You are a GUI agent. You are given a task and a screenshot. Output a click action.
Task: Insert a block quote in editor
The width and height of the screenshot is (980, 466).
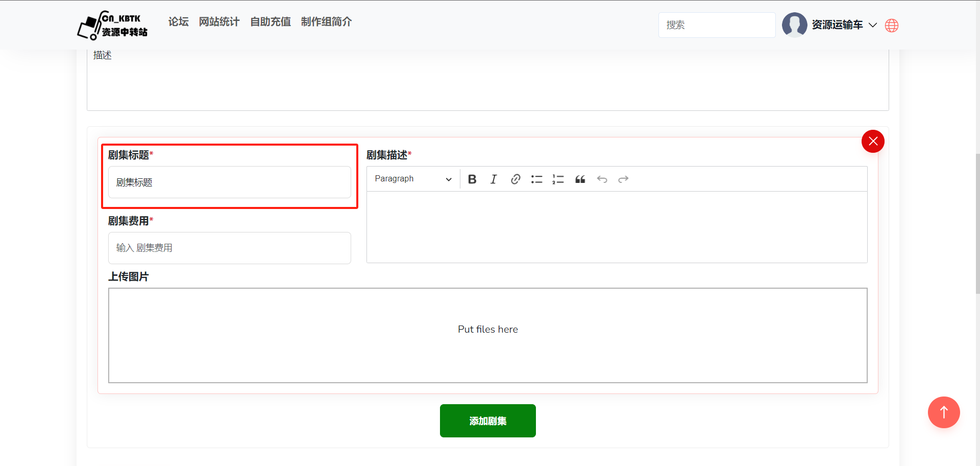tap(580, 179)
